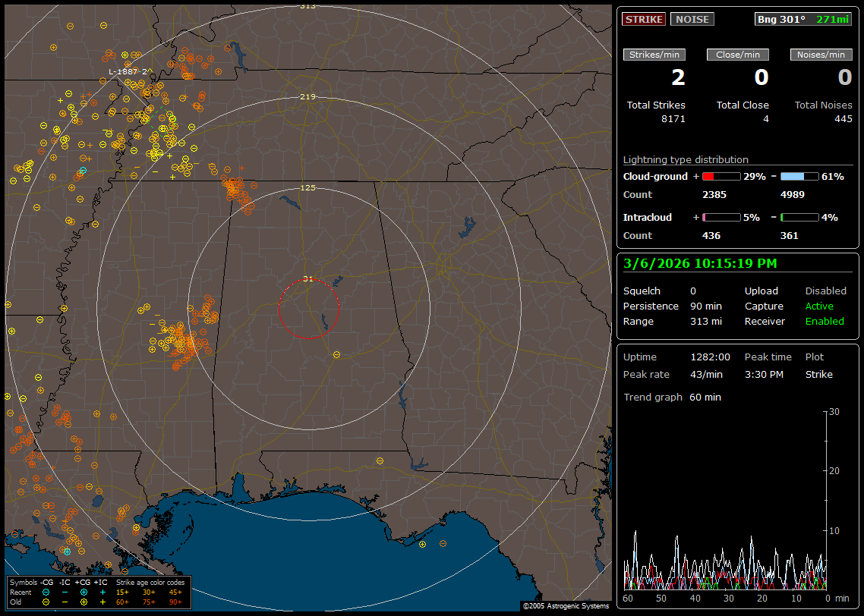Select the Strikes/min label button
The height and width of the screenshot is (616, 864).
pos(654,55)
